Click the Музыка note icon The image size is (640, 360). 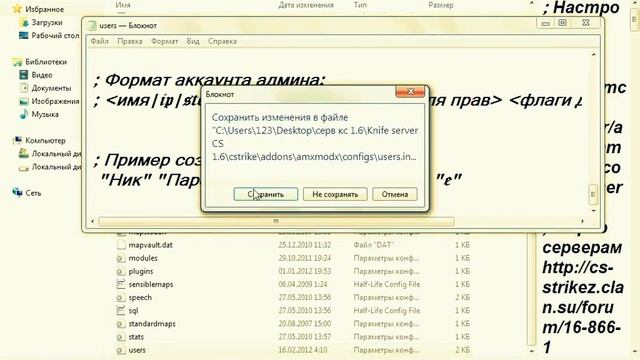click(24, 114)
